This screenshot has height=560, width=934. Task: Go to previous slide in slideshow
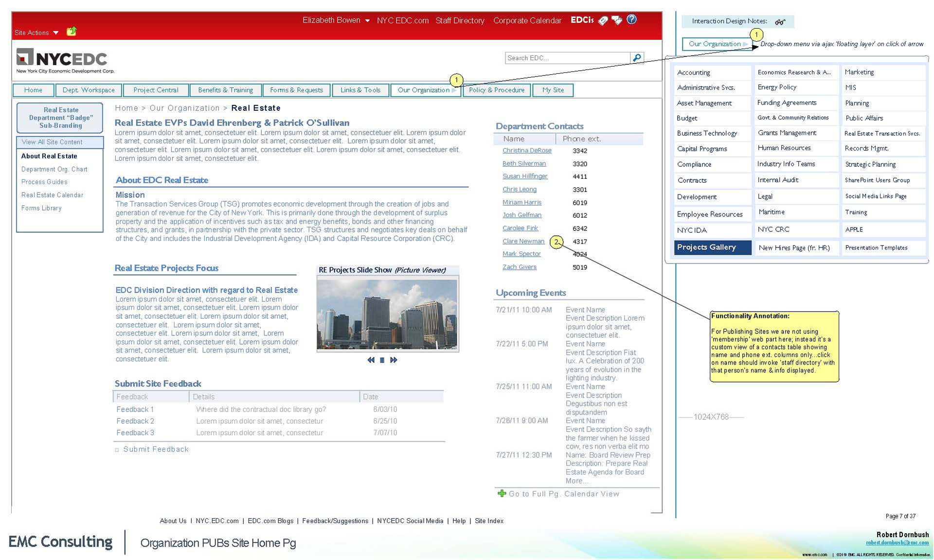click(371, 360)
